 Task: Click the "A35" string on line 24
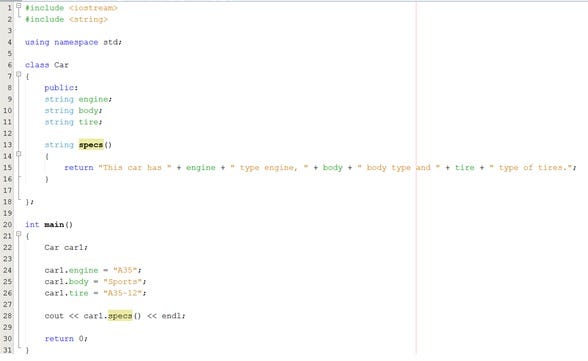125,270
